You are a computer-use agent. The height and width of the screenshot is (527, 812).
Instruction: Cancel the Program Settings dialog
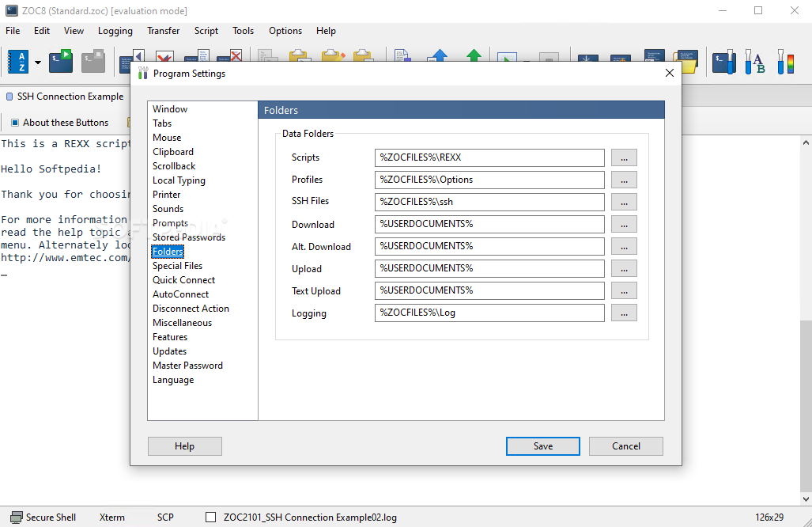pyautogui.click(x=625, y=446)
